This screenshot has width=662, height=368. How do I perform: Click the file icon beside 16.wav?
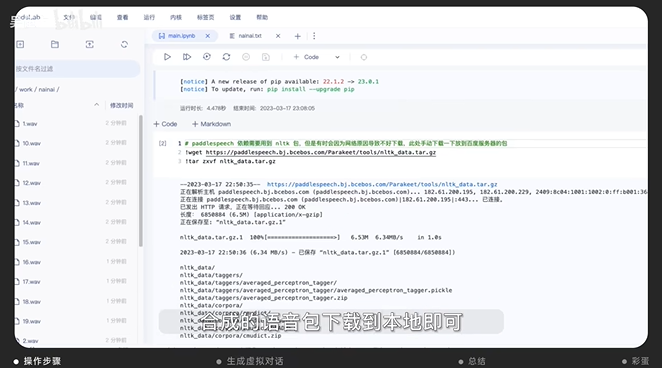[x=17, y=262]
